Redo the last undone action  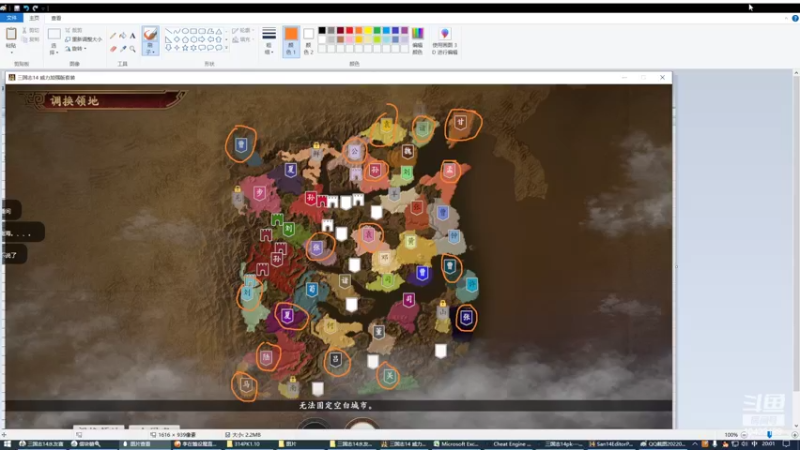coord(35,8)
